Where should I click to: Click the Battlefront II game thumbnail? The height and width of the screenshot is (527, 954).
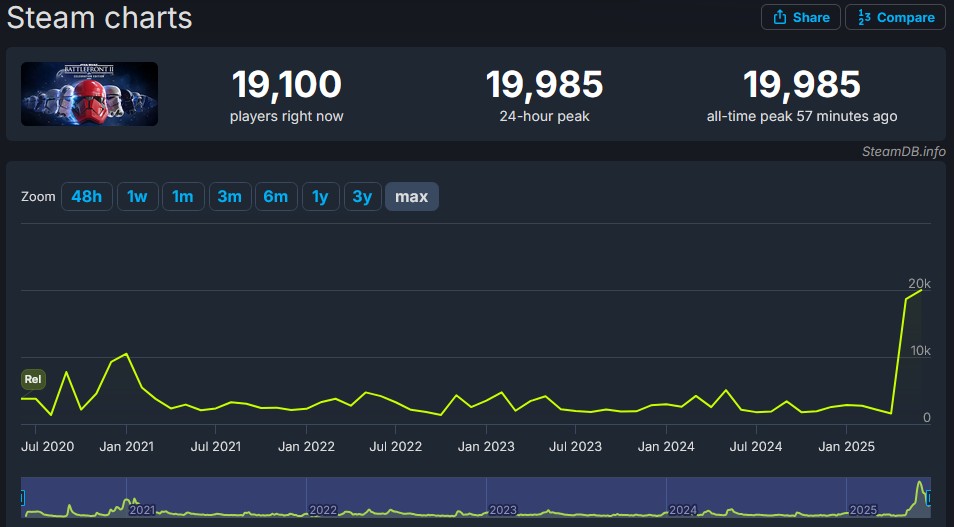[89, 94]
